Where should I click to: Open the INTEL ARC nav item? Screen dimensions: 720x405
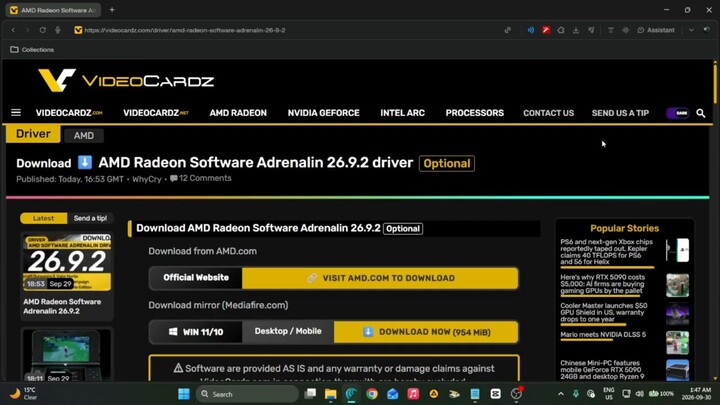coord(402,113)
